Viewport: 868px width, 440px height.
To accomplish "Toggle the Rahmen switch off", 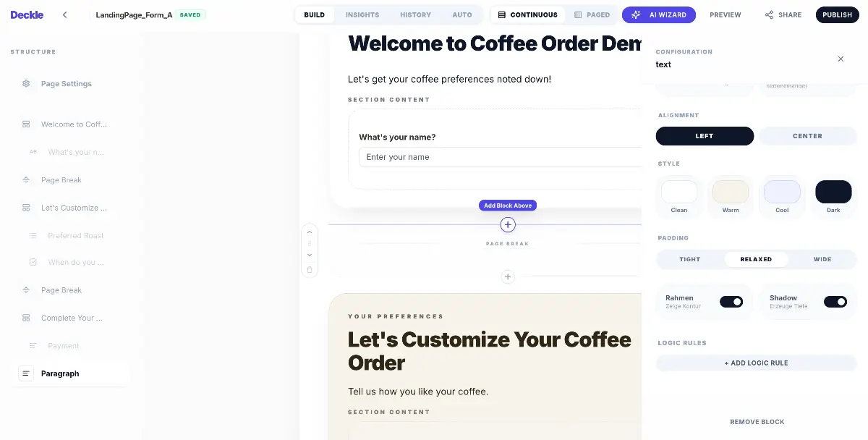I will pos(731,302).
